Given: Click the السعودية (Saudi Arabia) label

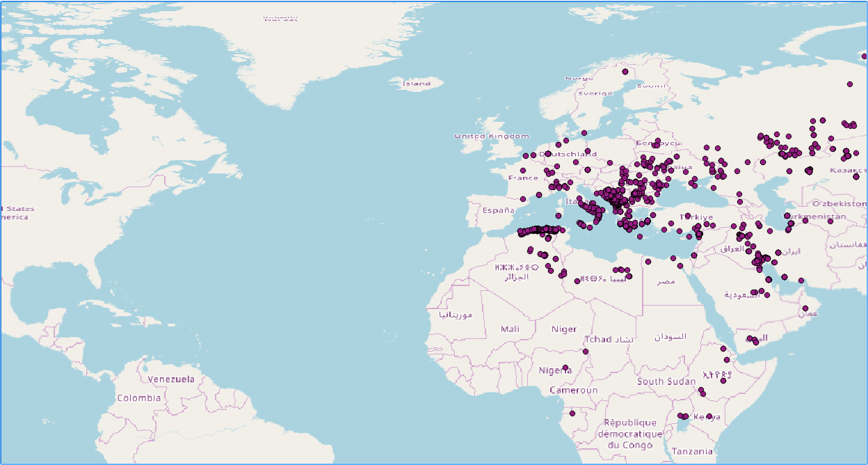Looking at the screenshot, I should (741, 294).
